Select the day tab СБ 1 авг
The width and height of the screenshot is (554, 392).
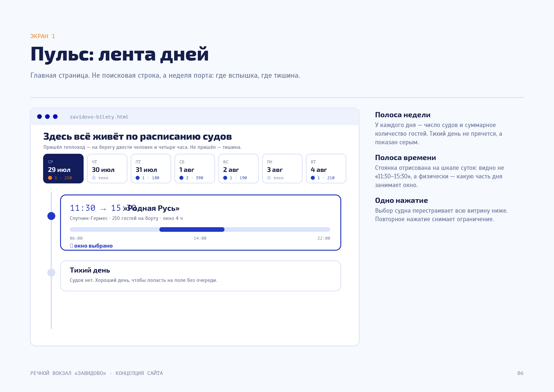195,168
